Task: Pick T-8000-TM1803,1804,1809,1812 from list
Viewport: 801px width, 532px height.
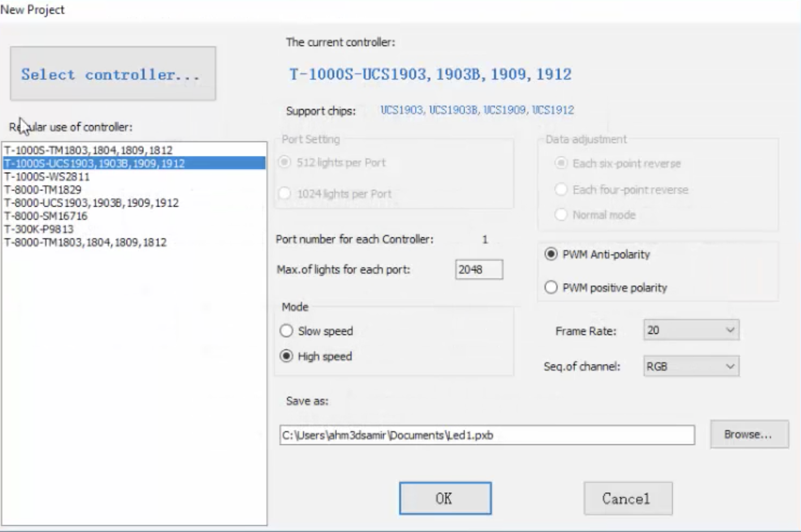Action: pyautogui.click(x=134, y=242)
